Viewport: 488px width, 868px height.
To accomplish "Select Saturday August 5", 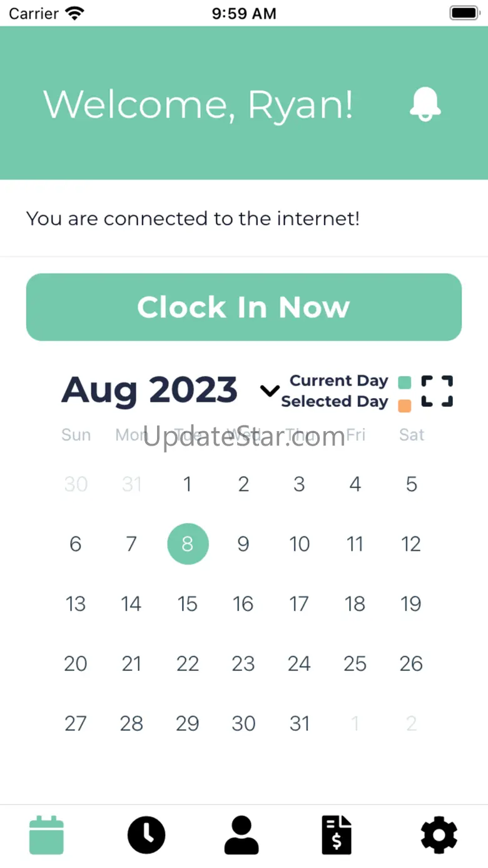I will tap(411, 484).
